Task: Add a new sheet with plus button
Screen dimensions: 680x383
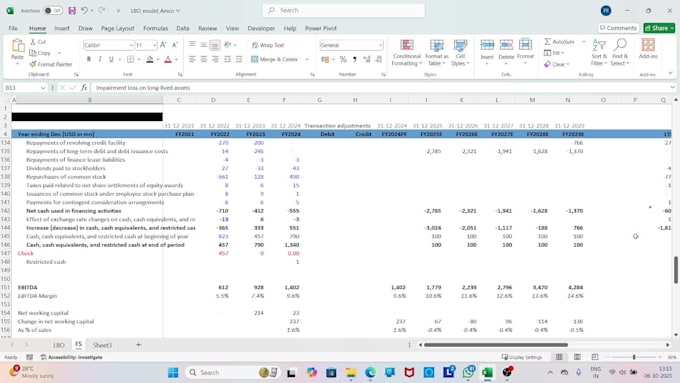Action: click(138, 344)
